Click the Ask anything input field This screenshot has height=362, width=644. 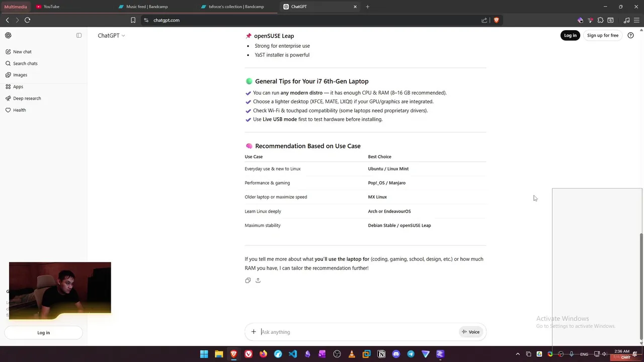[358, 332]
